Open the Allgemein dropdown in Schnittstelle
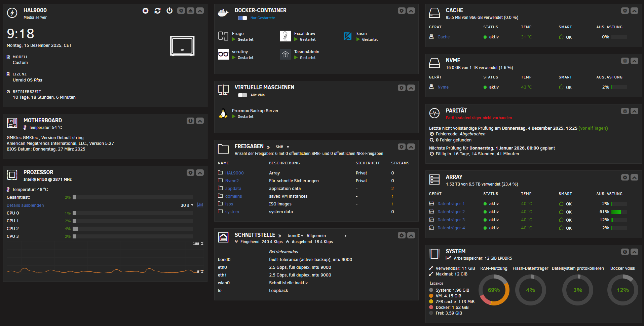644x326 pixels. click(326, 236)
